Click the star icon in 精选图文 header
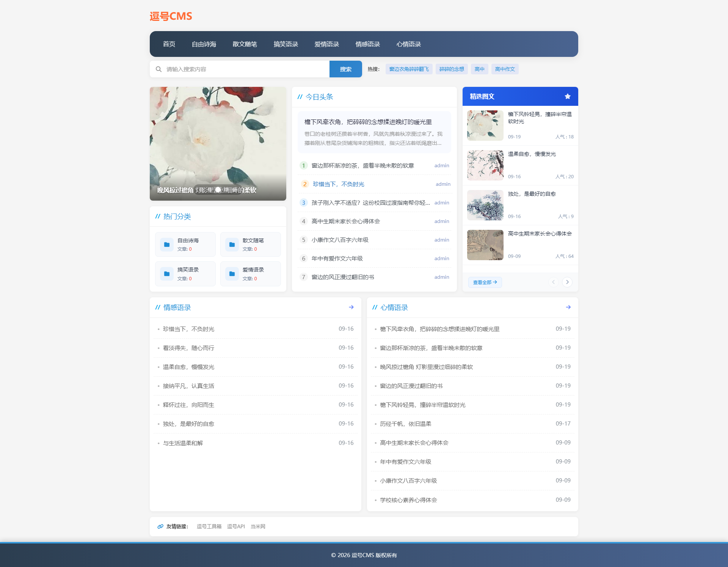The width and height of the screenshot is (728, 567). click(568, 96)
